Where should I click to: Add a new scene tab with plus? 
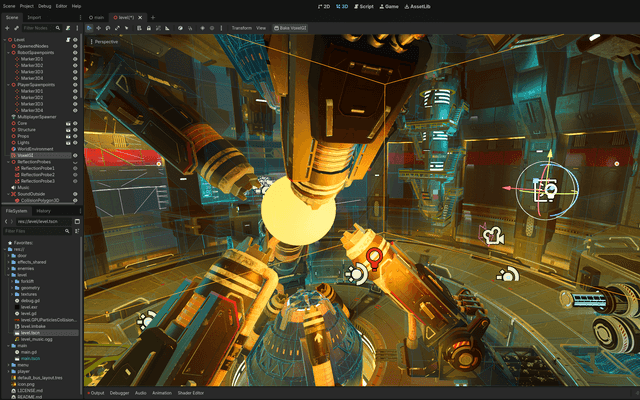click(x=153, y=18)
